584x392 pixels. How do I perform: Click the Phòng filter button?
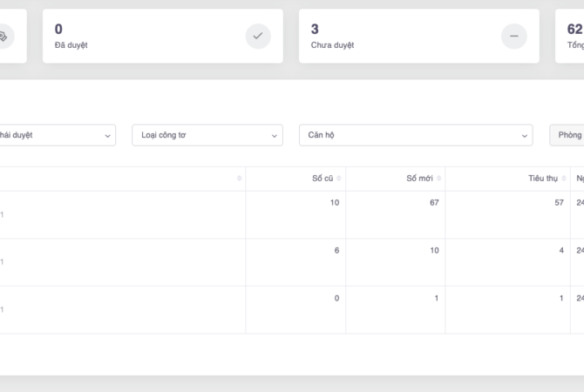(568, 135)
